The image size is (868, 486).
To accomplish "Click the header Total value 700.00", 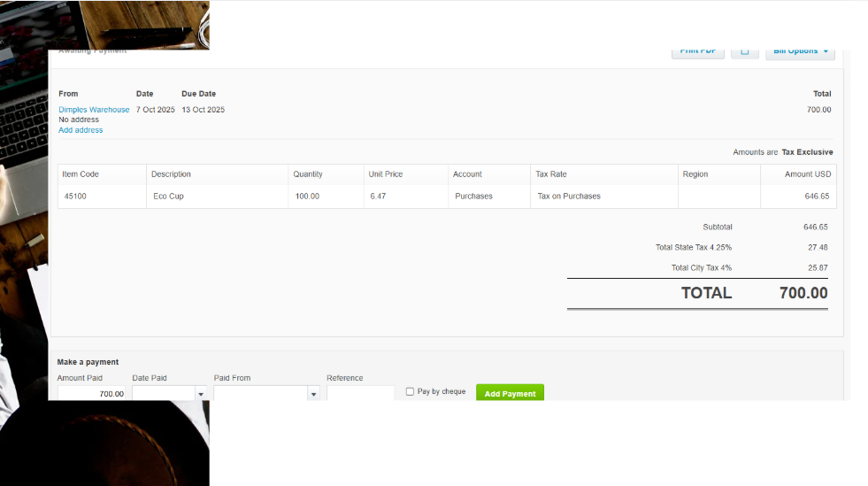I will tap(818, 110).
